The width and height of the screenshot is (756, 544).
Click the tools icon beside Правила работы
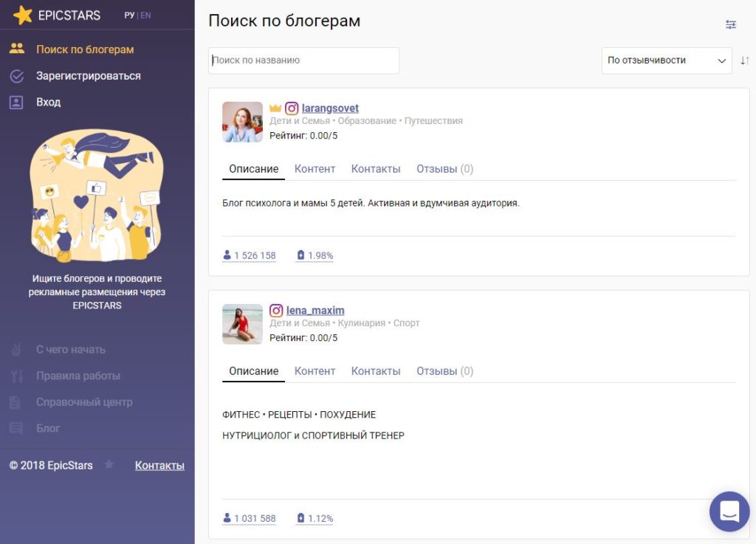click(16, 376)
